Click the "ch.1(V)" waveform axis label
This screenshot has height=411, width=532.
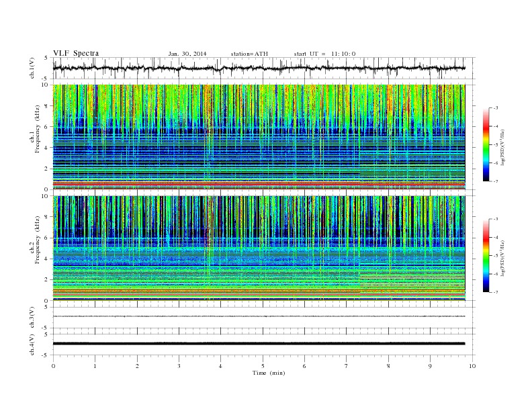(x=32, y=68)
